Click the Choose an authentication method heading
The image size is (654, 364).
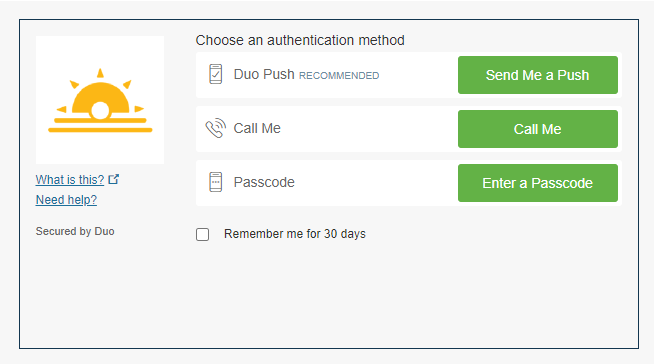click(x=300, y=40)
